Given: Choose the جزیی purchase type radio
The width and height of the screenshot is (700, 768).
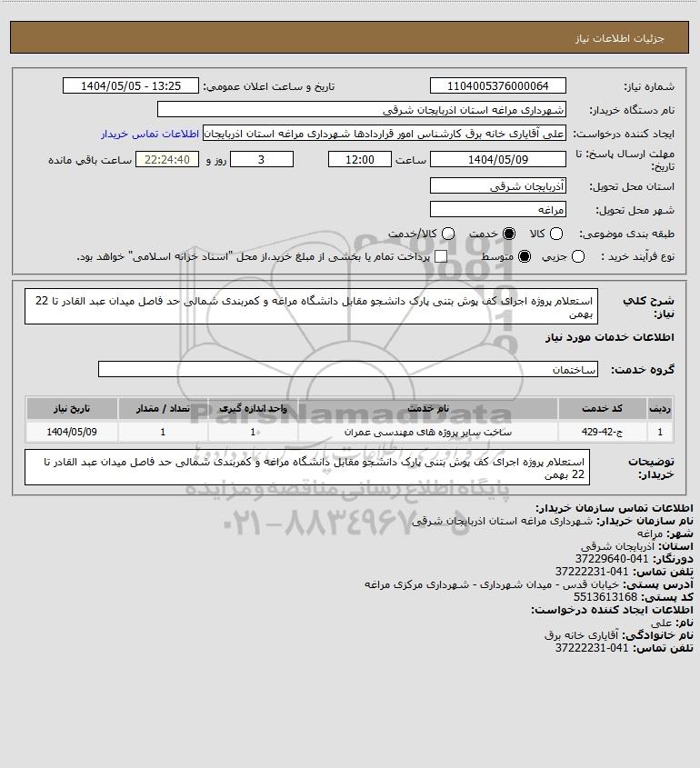Looking at the screenshot, I should tap(578, 256).
